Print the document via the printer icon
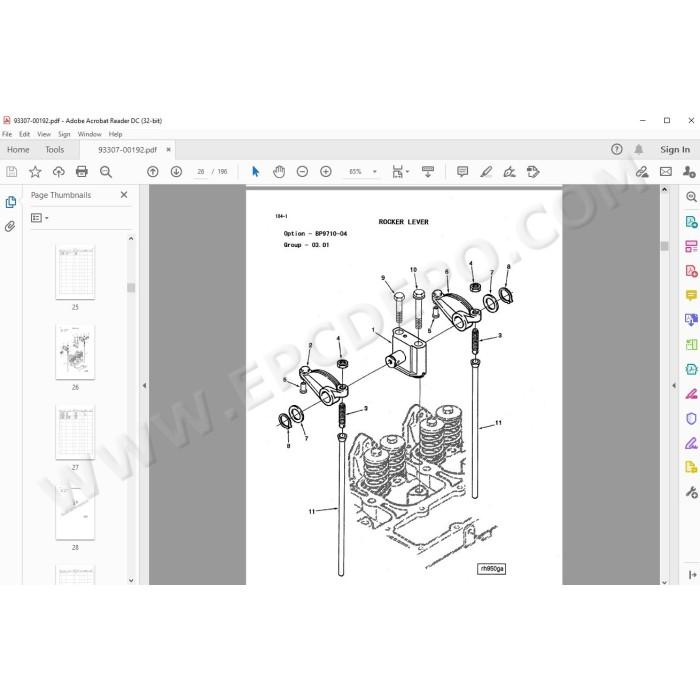Image resolution: width=700 pixels, height=700 pixels. coord(82,171)
